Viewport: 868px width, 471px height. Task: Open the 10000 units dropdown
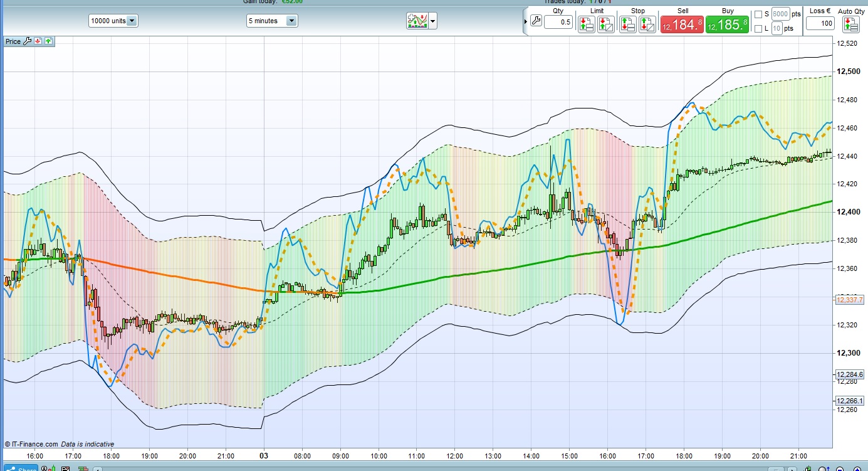[113, 21]
